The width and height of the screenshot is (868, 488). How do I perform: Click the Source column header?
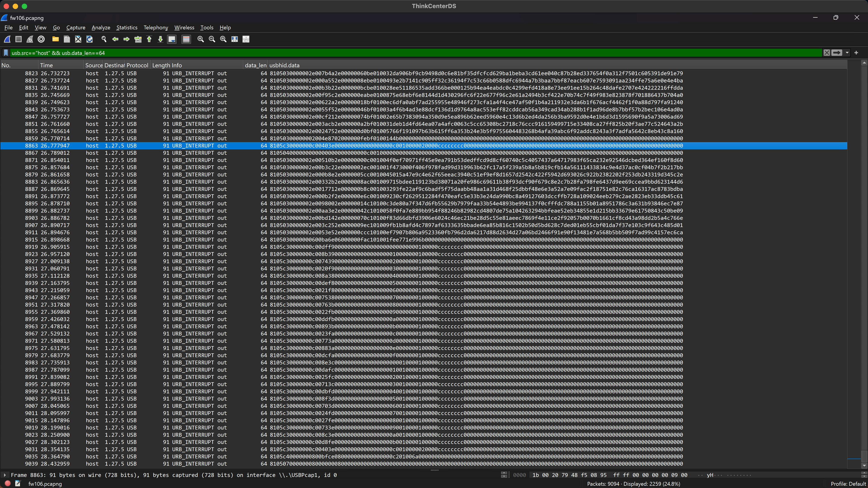94,65
